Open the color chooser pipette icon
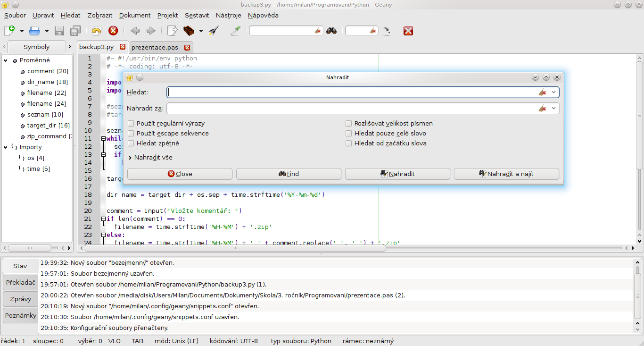644x346 pixels. tap(235, 31)
